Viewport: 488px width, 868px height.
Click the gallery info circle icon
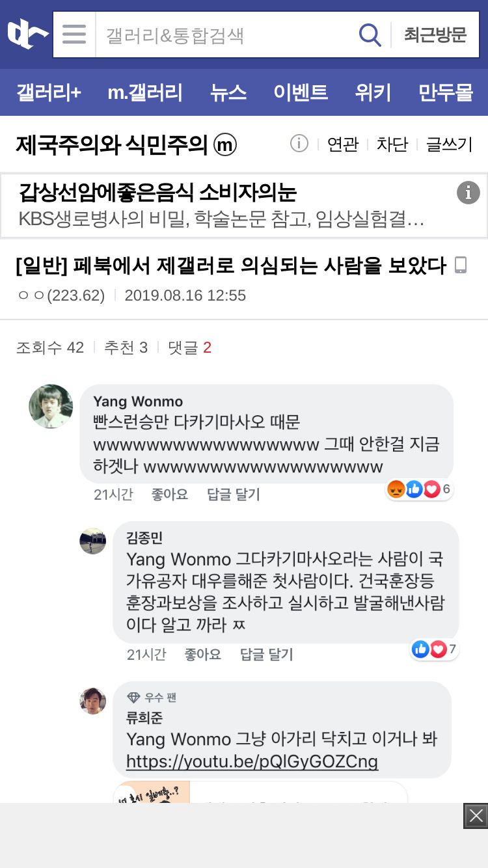coord(299,143)
